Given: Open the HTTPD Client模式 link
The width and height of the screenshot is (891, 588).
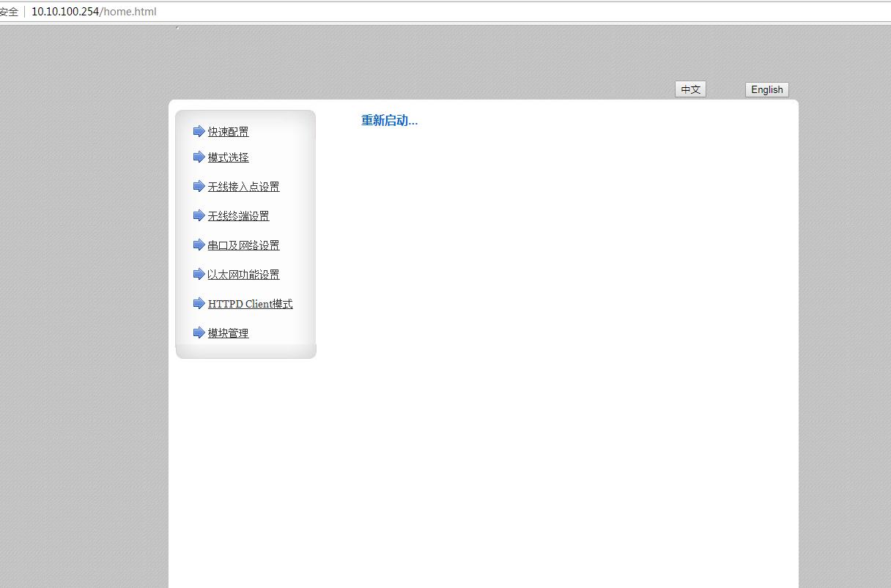Looking at the screenshot, I should [250, 304].
